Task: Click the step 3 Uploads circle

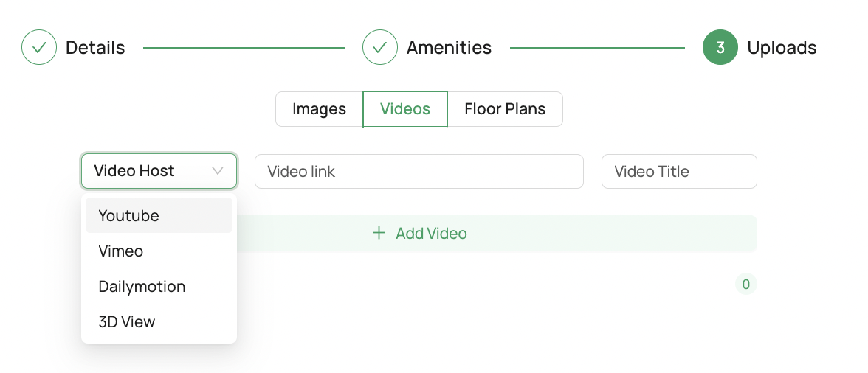Action: pos(720,47)
